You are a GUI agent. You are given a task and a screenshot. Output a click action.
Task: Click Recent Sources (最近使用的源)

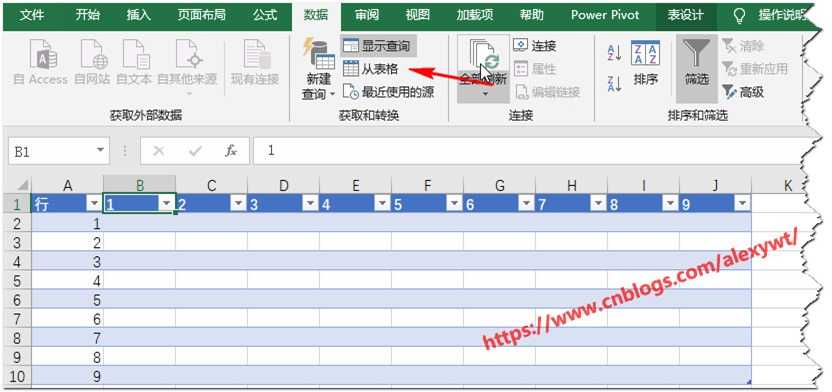pyautogui.click(x=388, y=92)
